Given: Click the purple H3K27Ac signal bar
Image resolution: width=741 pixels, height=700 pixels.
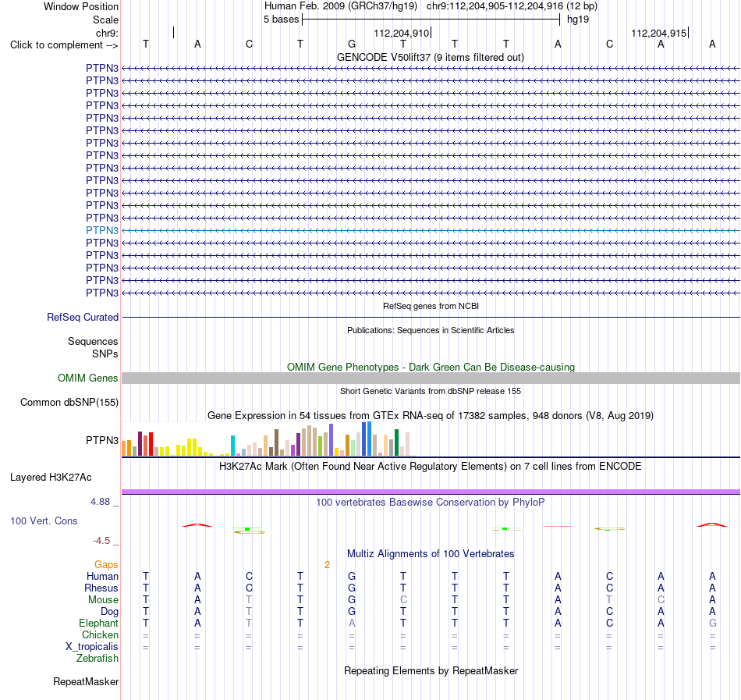Looking at the screenshot, I should pyautogui.click(x=431, y=492).
